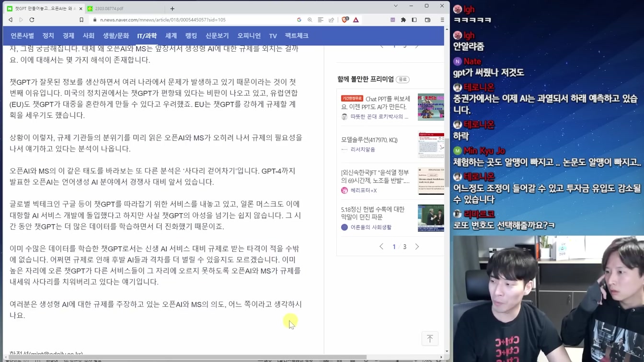The height and width of the screenshot is (362, 644).
Task: Open the 사회 news section
Action: (x=89, y=36)
